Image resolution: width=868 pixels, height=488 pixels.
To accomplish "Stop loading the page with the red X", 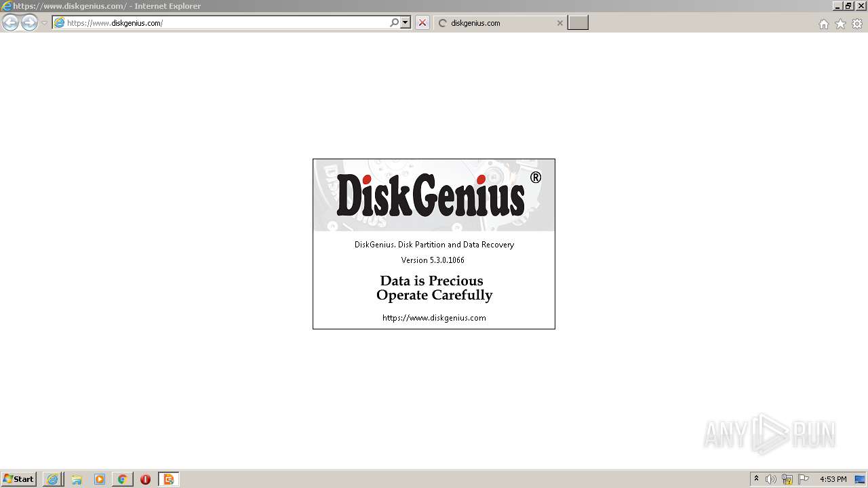I will (x=422, y=23).
